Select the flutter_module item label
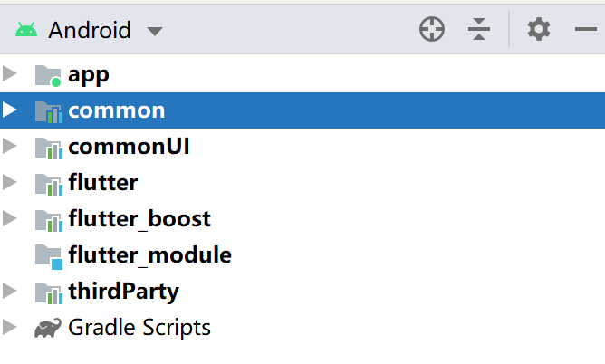The width and height of the screenshot is (605, 364). pos(149,255)
